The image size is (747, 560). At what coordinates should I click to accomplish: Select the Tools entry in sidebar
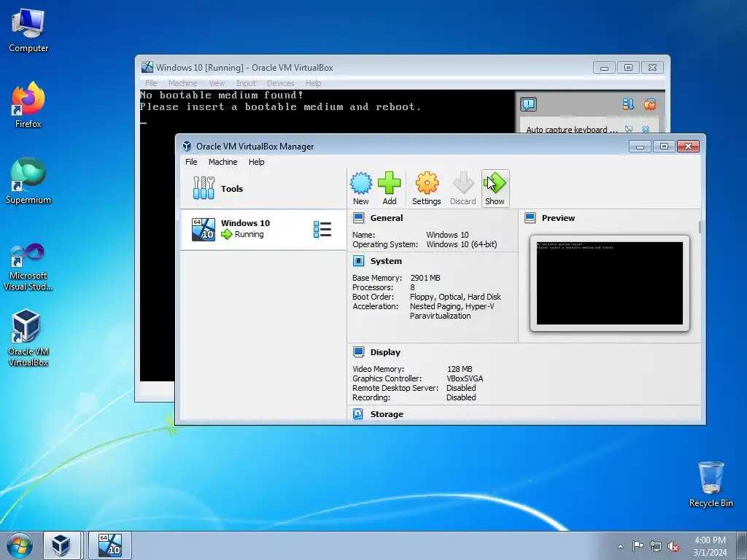pyautogui.click(x=263, y=189)
